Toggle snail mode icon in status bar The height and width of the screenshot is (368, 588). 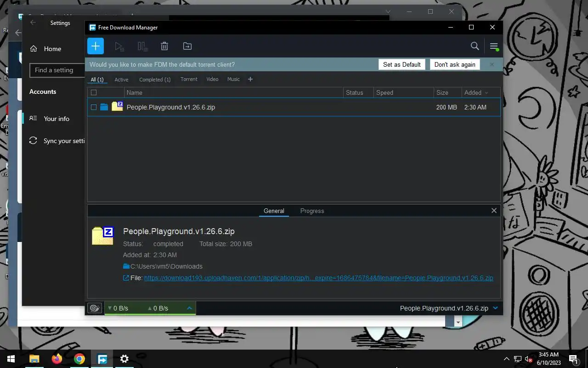[x=94, y=308]
